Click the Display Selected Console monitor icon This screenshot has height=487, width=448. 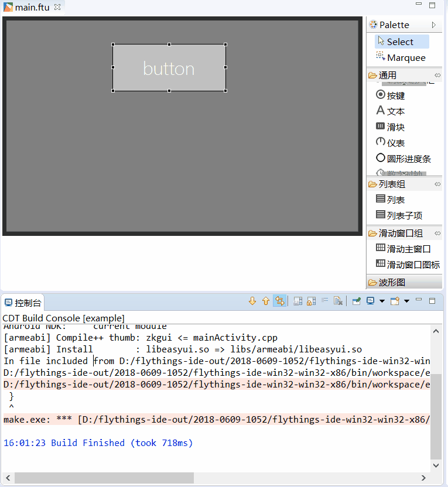[370, 301]
